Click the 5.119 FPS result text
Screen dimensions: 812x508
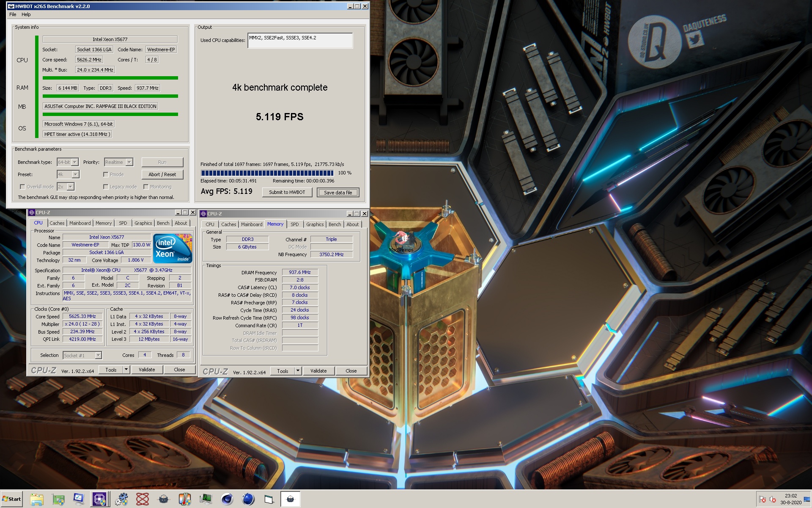click(280, 117)
